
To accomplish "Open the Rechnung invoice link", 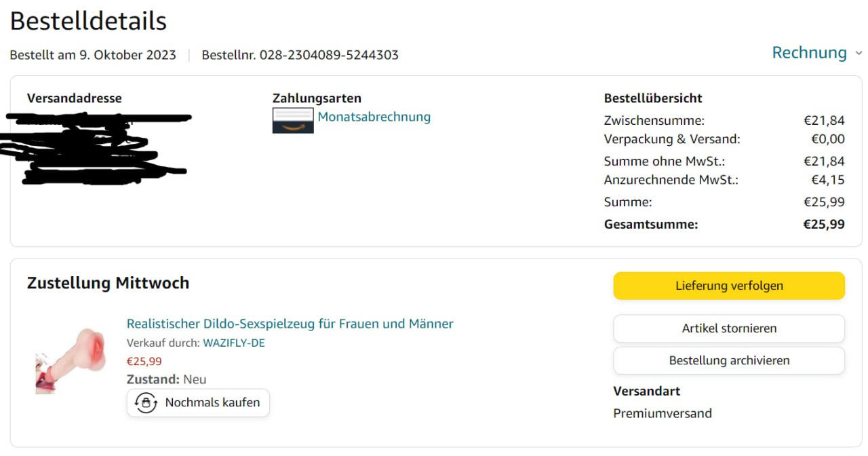I will (x=810, y=52).
